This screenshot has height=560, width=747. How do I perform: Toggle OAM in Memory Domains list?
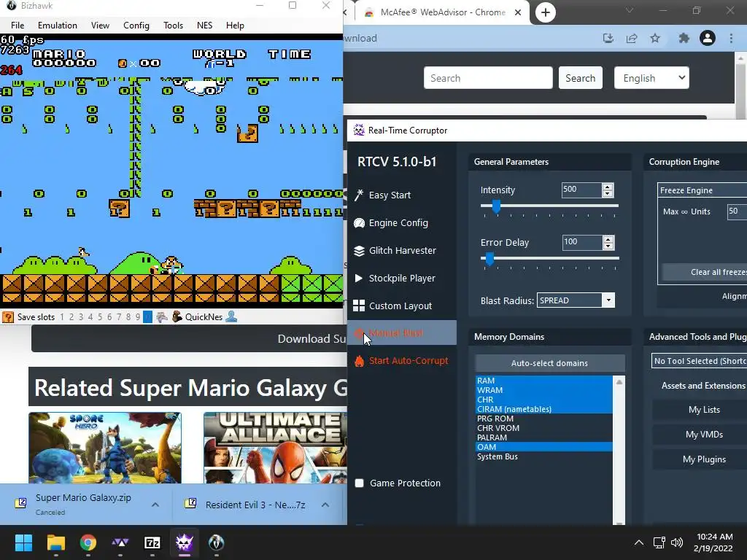(x=544, y=447)
